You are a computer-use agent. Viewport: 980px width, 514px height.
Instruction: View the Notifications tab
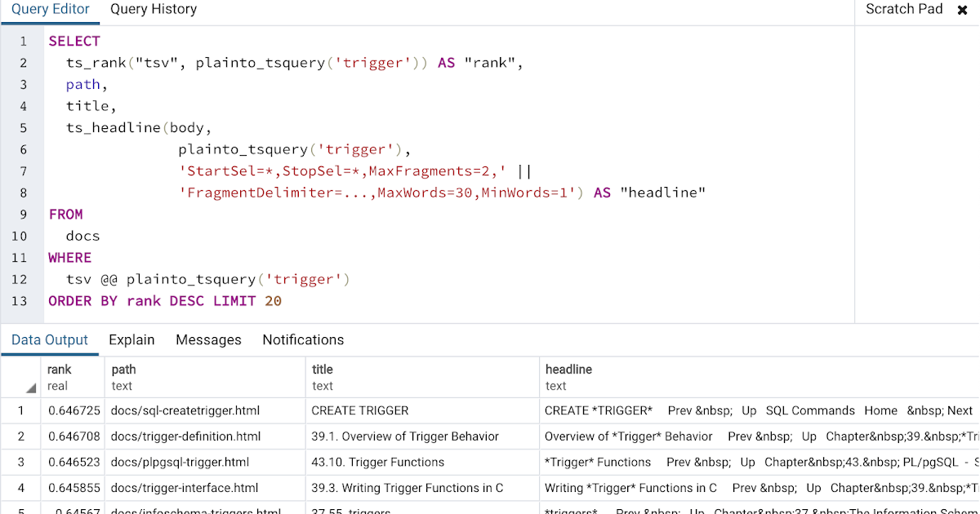[303, 339]
